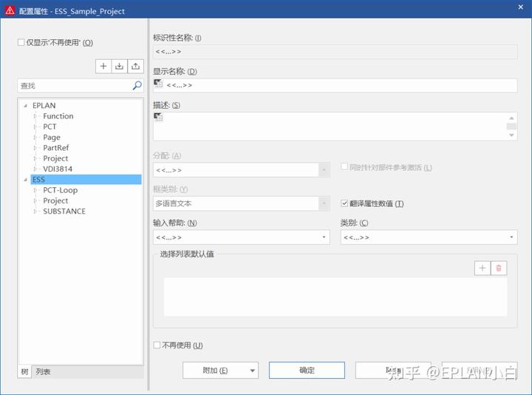Open the 类别 dropdown

[511, 237]
